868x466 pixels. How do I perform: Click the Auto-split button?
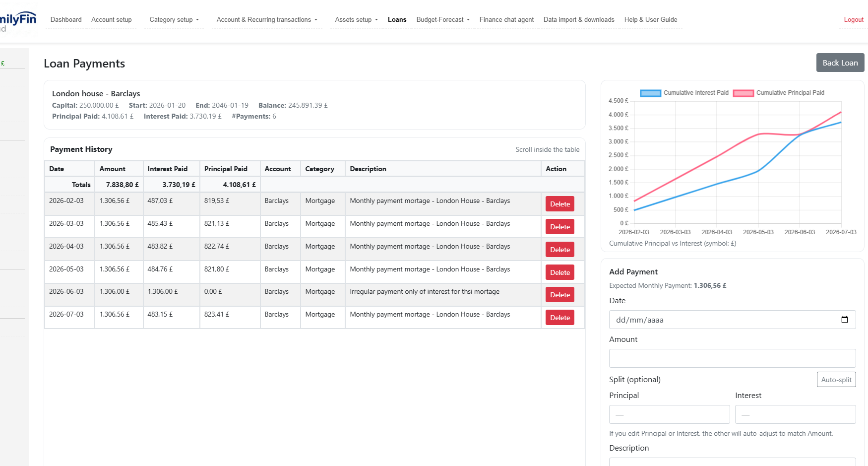tap(836, 380)
